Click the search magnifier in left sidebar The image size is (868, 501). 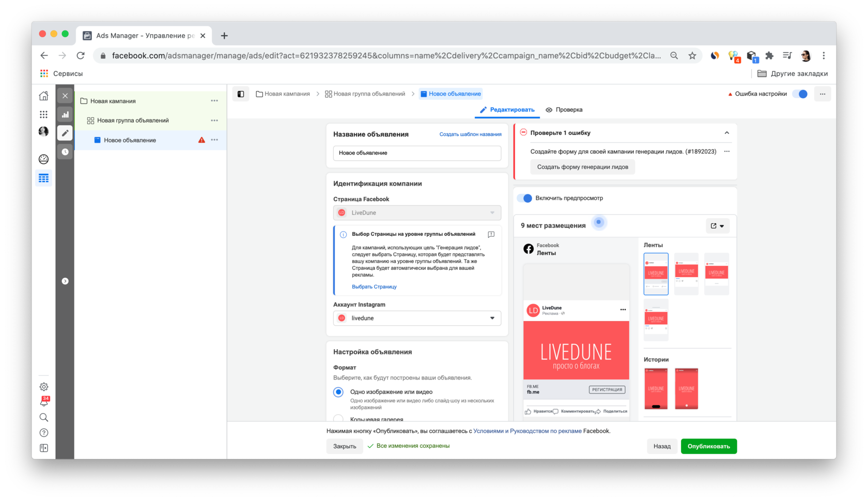44,417
